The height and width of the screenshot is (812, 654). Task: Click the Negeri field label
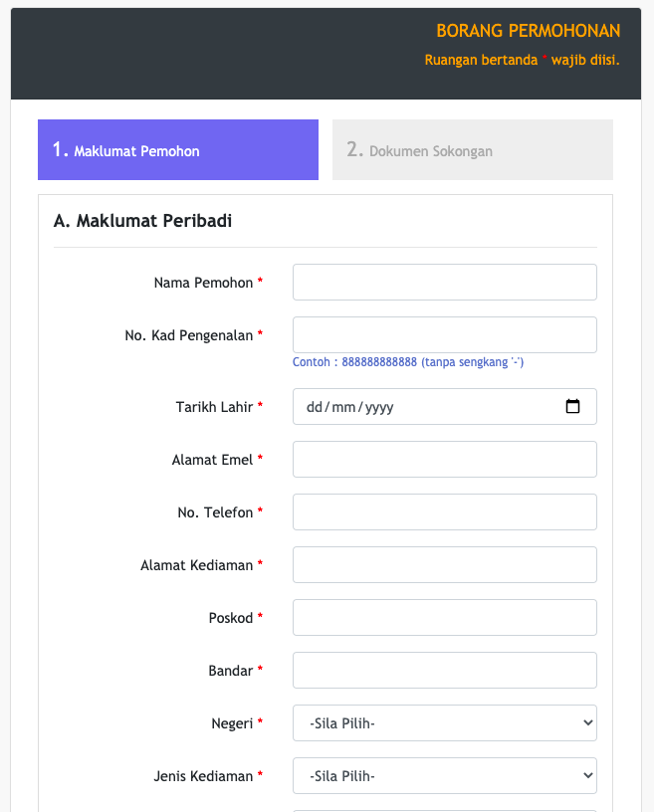(x=232, y=723)
